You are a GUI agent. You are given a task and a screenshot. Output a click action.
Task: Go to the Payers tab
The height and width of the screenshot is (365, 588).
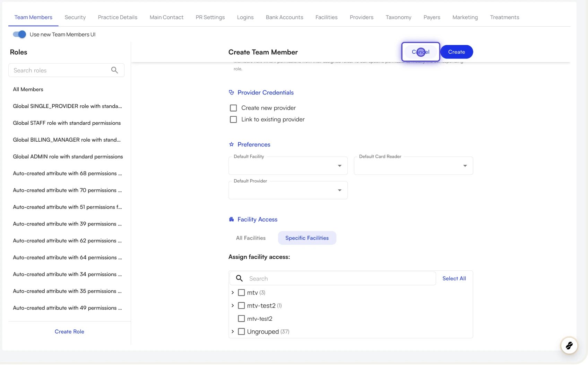432,17
